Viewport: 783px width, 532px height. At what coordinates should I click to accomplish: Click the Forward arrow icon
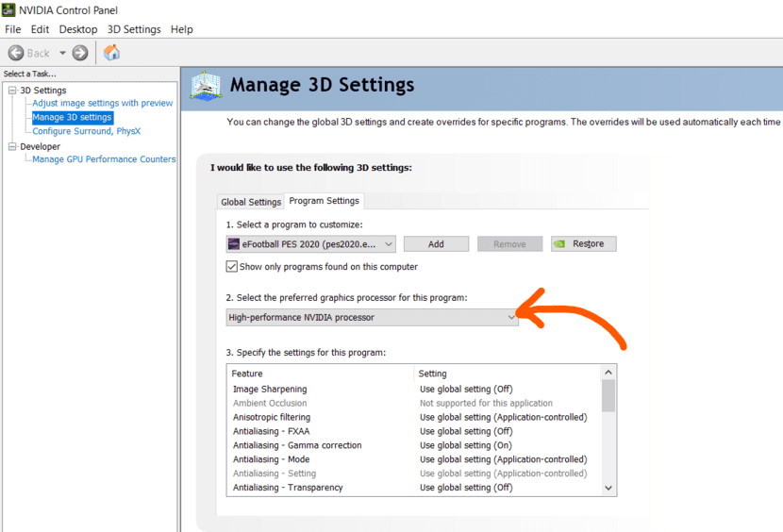pos(80,53)
